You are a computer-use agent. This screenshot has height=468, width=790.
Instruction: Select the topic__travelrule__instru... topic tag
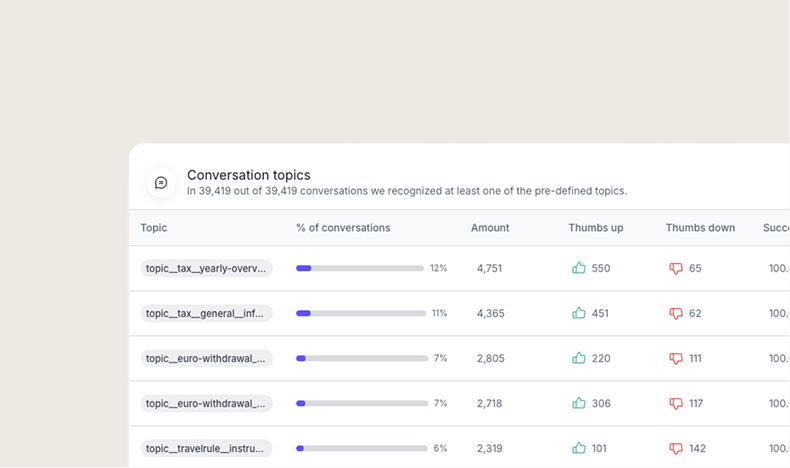coord(206,448)
